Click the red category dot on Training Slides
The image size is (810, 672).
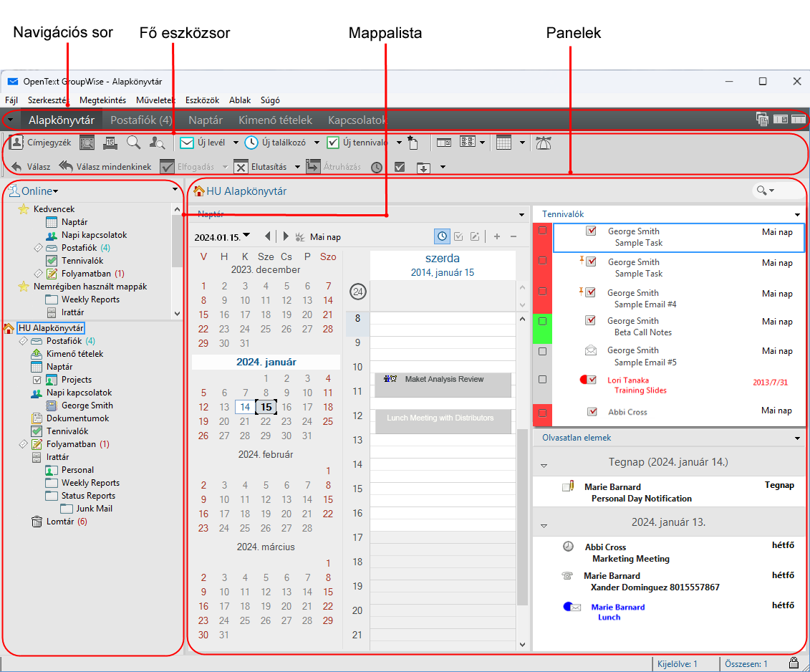tap(584, 380)
